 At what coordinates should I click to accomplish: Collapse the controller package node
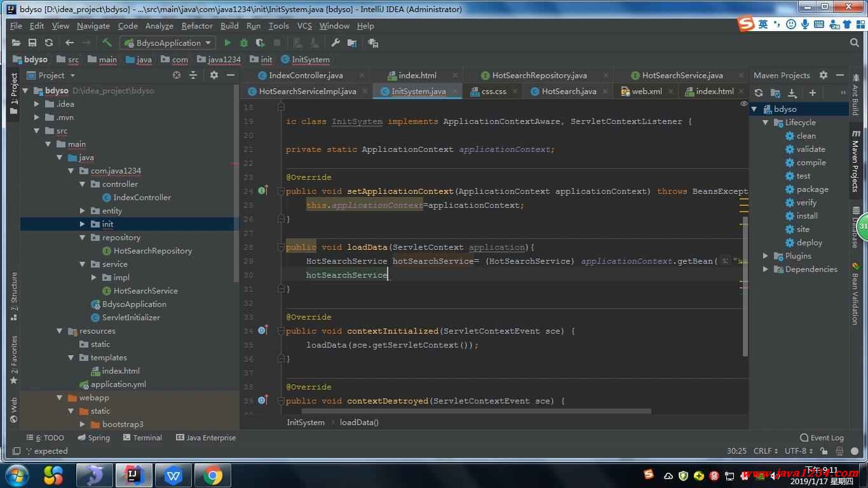coord(83,184)
